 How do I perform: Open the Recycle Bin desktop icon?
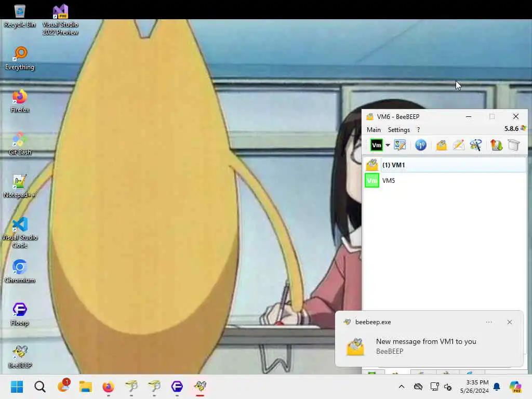[x=20, y=16]
